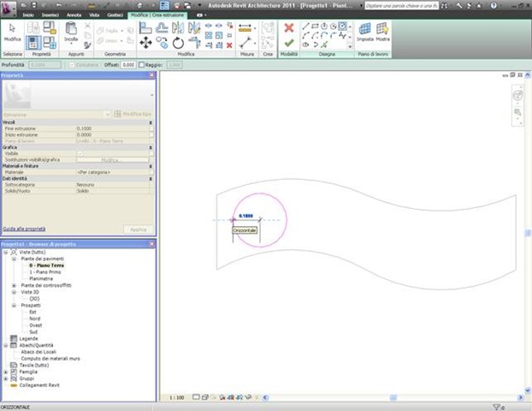Click the Modifica button for Sostituzioni visibilità/grafica
532x411 pixels.
coord(112,159)
